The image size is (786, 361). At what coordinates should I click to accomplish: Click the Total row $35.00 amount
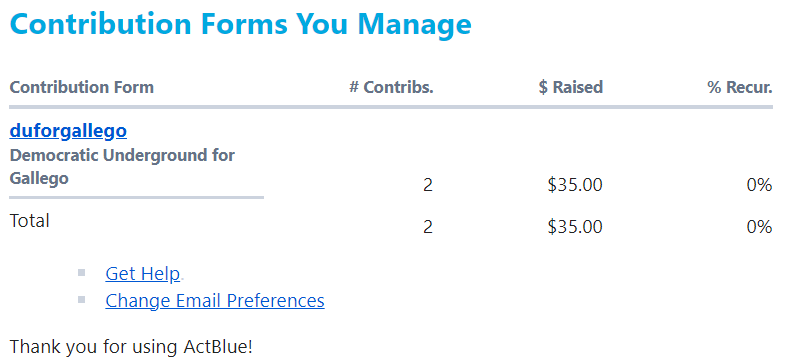575,227
